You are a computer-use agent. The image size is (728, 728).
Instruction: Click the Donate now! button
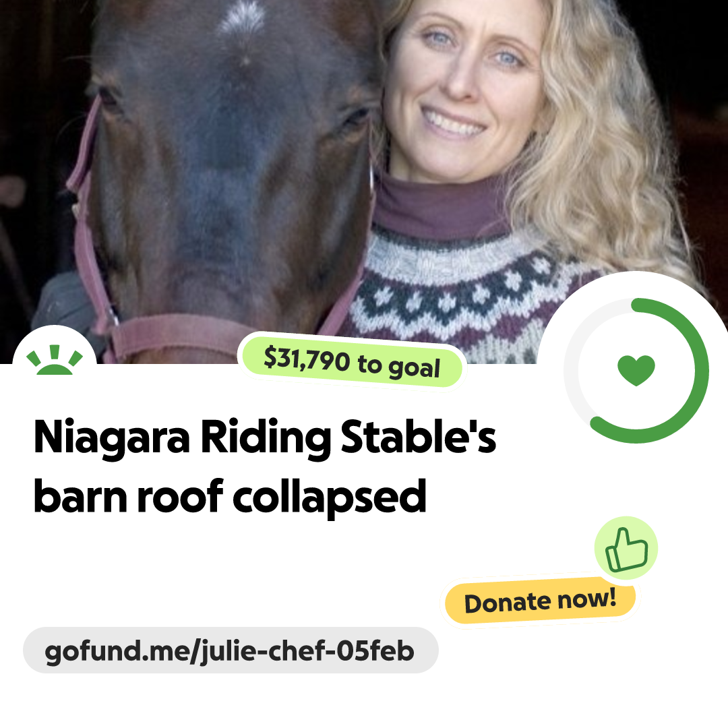tap(540, 601)
